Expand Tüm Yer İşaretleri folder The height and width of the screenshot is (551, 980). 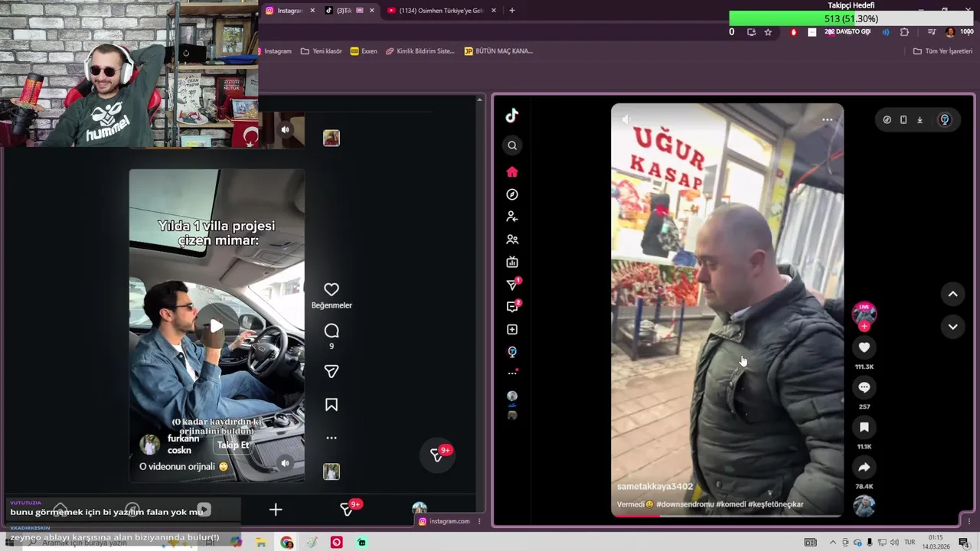[942, 51]
